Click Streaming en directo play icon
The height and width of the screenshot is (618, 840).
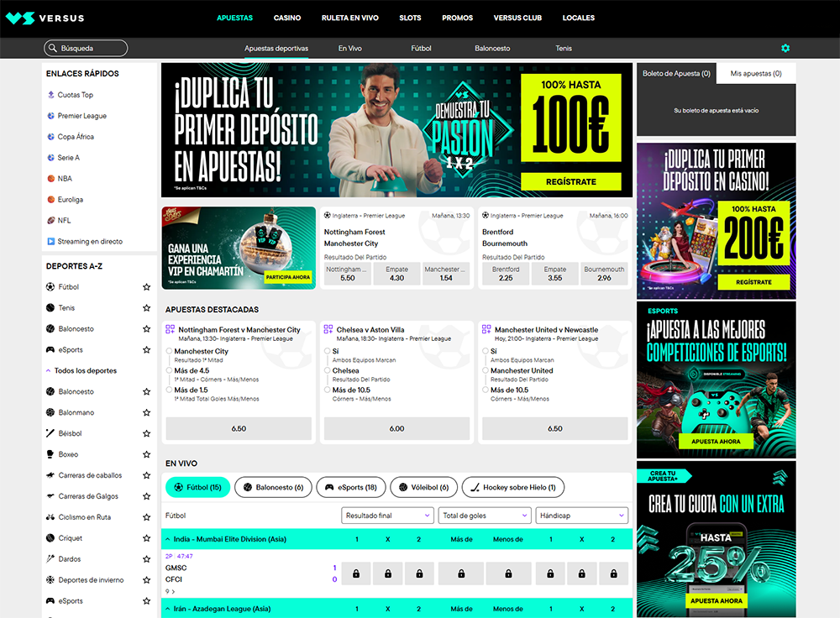coord(51,242)
